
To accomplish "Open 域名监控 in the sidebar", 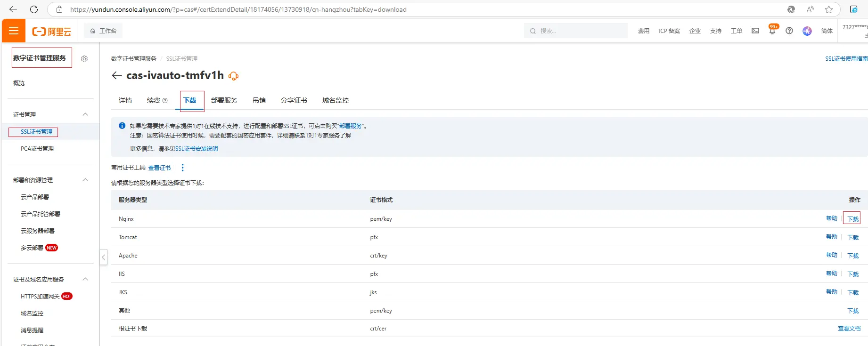I will point(32,314).
